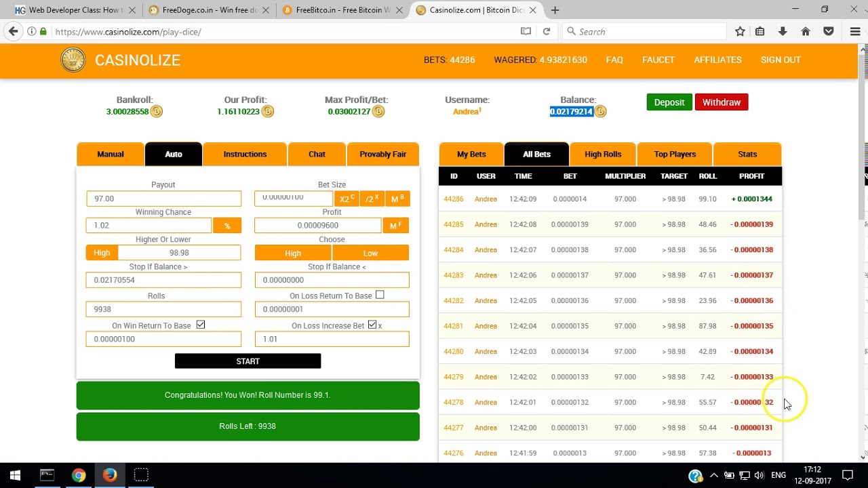Screen dimensions: 868x488
Task: Click username Andrea in bet 44285 row
Action: coord(486,224)
